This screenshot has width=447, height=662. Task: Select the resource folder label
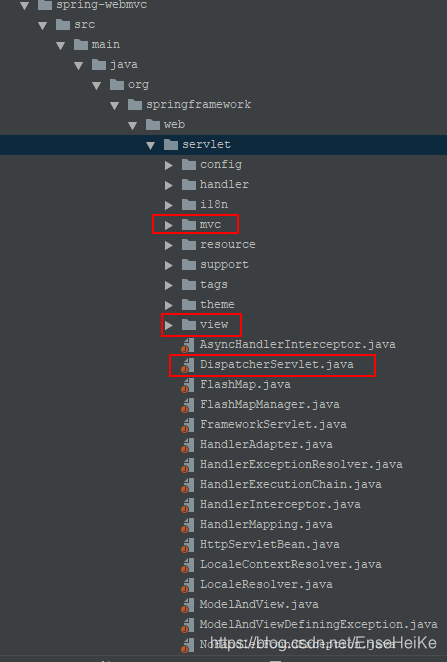228,244
